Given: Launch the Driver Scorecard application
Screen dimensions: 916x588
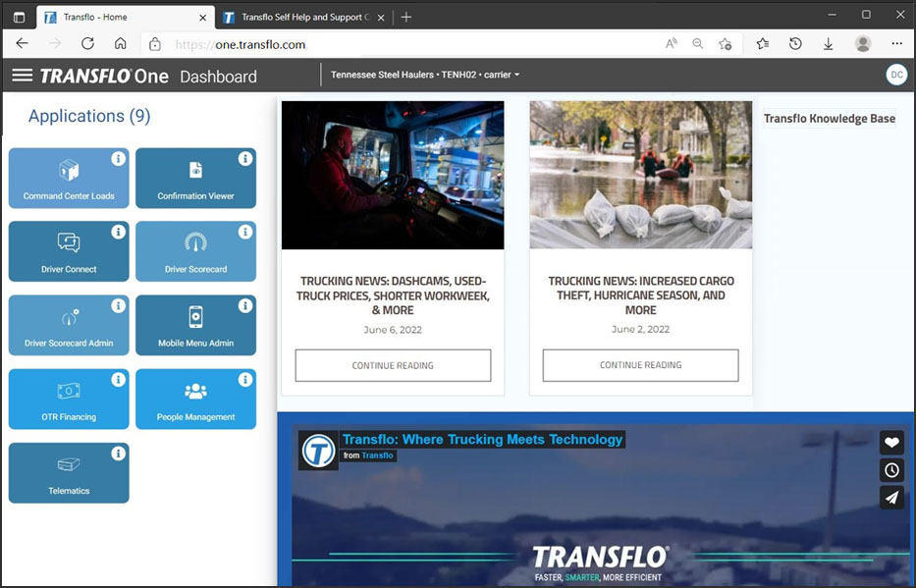Looking at the screenshot, I should (x=195, y=251).
